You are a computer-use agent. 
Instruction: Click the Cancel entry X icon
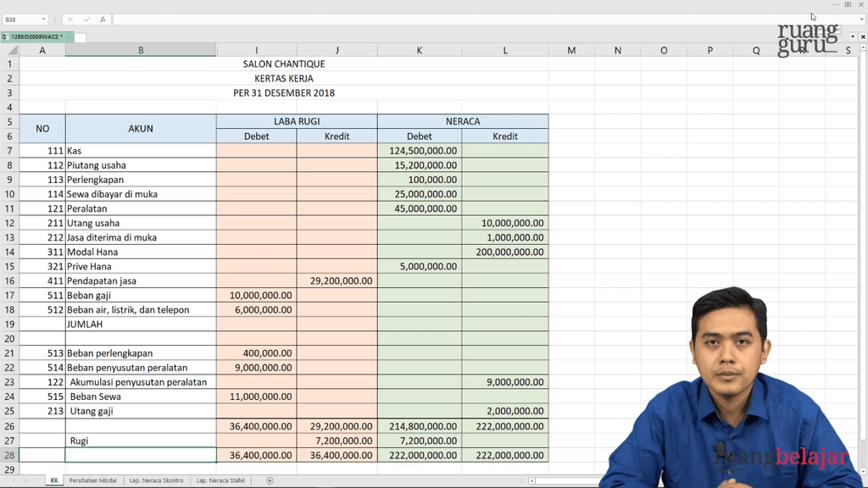[x=70, y=19]
